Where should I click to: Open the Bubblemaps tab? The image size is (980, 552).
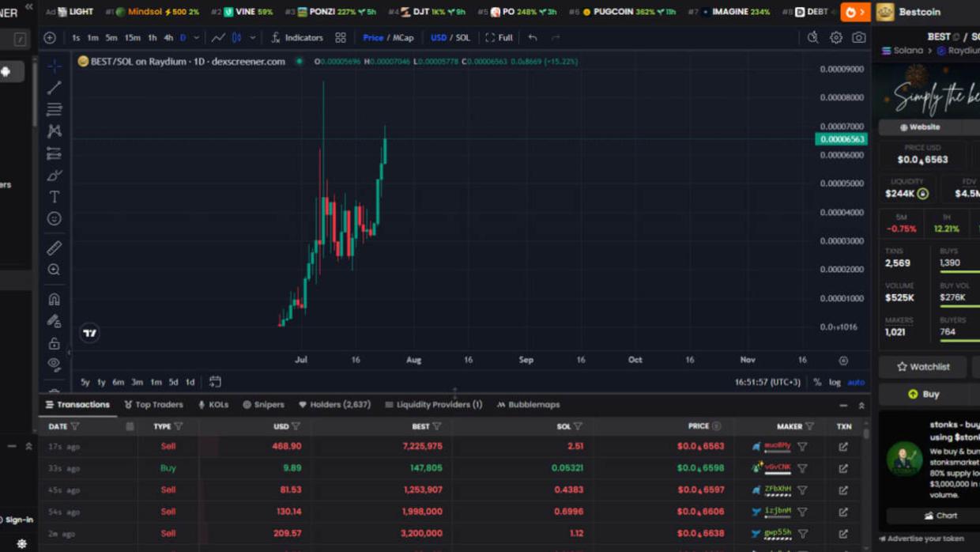click(x=528, y=405)
